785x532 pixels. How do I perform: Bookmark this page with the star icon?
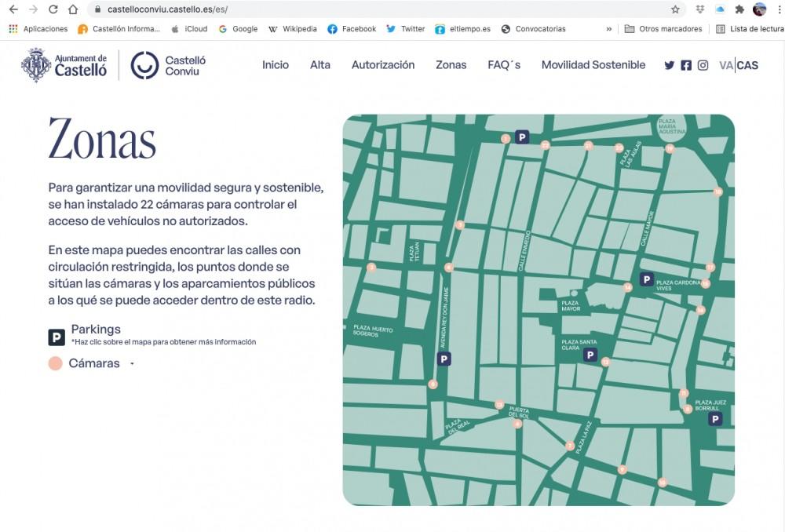click(x=675, y=9)
